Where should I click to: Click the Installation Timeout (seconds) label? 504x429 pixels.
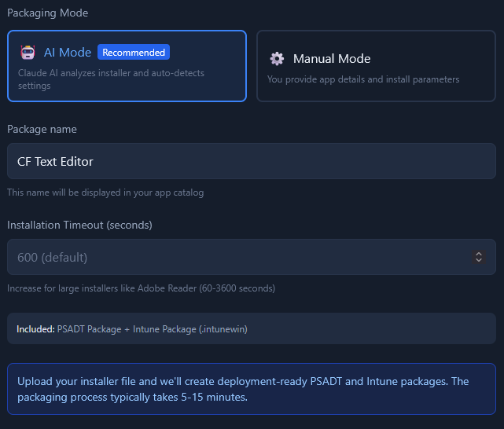point(79,225)
